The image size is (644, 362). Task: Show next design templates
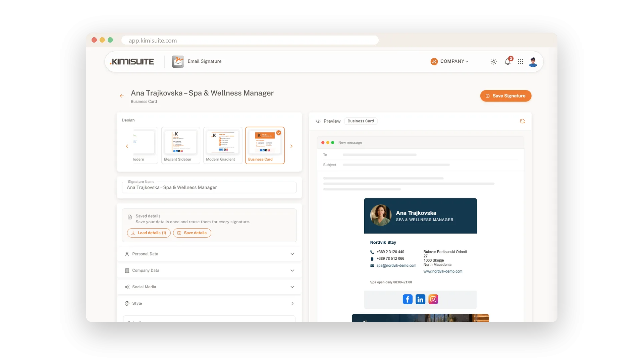pyautogui.click(x=291, y=146)
